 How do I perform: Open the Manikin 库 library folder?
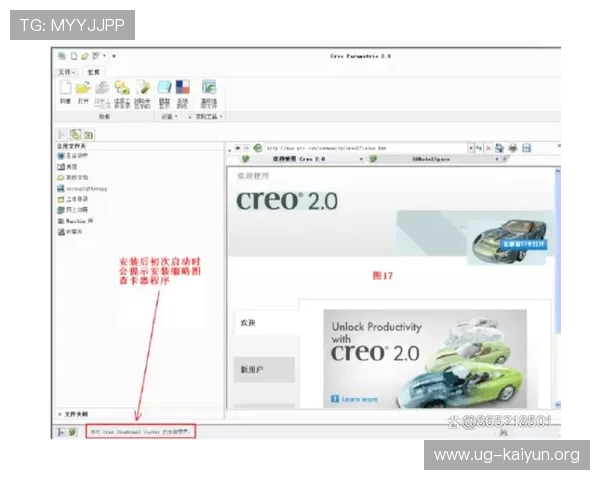[x=75, y=221]
